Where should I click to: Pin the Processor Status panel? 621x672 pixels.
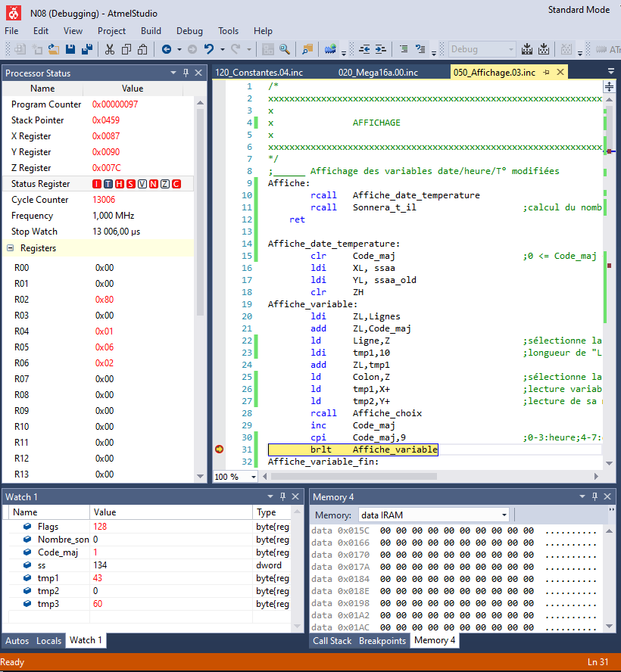[186, 73]
